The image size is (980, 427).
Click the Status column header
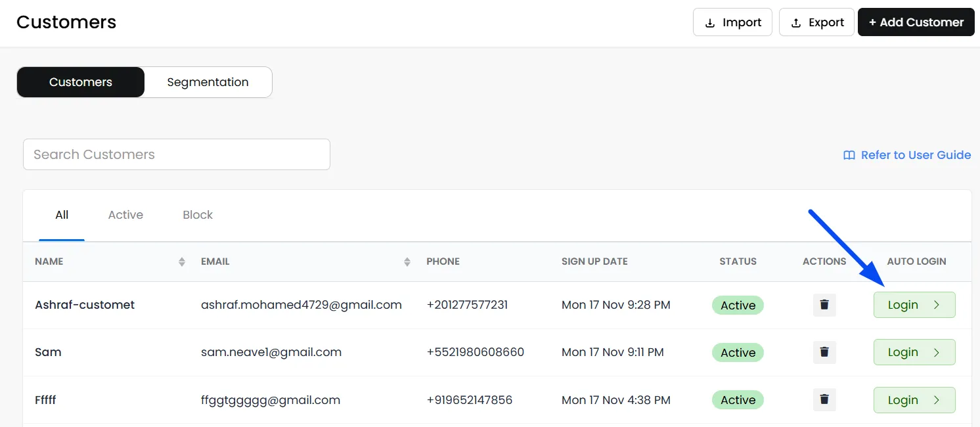tap(738, 261)
